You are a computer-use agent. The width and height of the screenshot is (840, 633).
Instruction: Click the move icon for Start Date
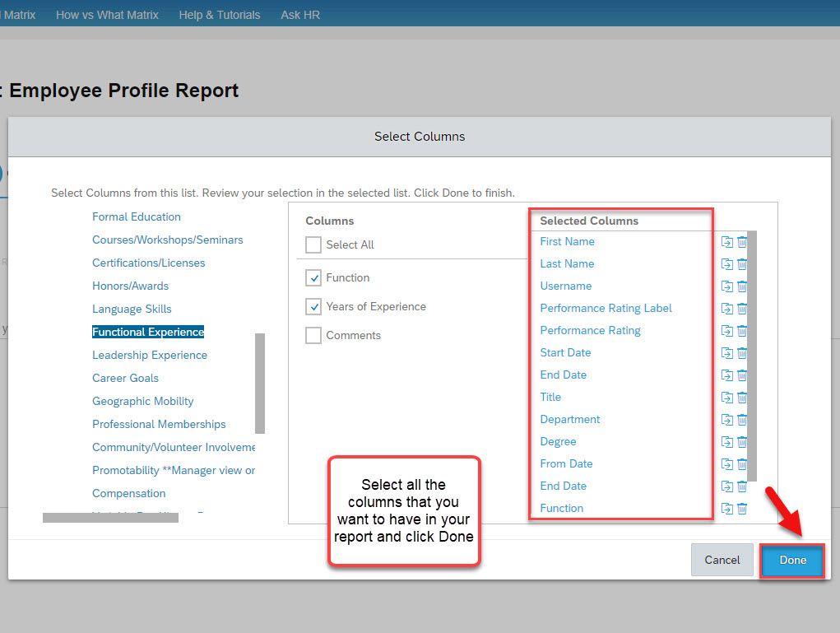(726, 352)
